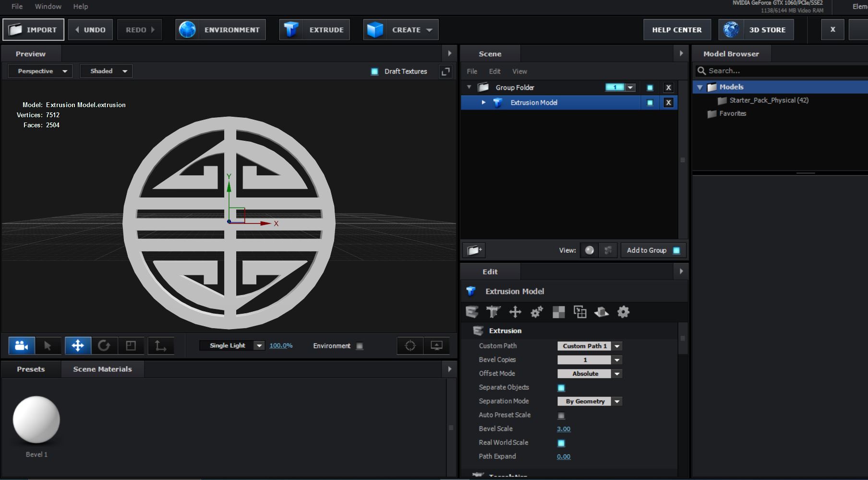Click the new folder icon in Scene panel
Image resolution: width=868 pixels, height=480 pixels.
(474, 250)
